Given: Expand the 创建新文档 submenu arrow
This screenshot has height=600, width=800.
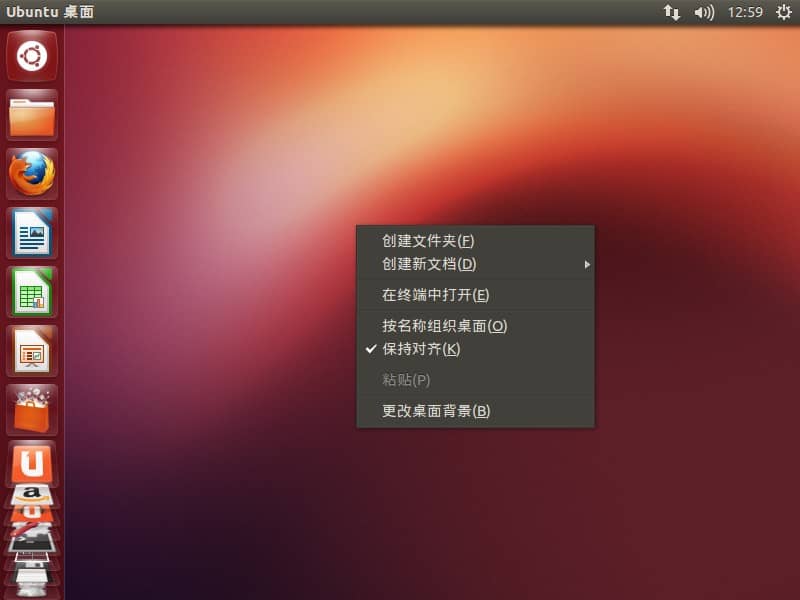Looking at the screenshot, I should (x=587, y=264).
